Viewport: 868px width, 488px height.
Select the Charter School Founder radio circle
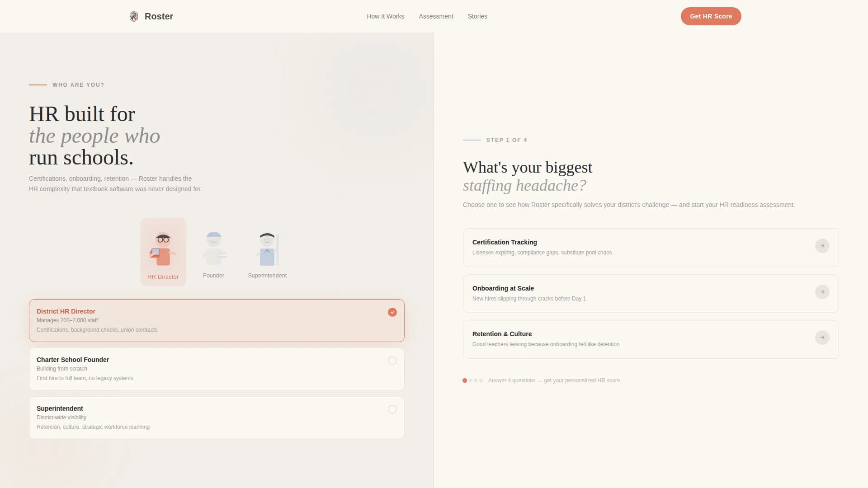(x=392, y=361)
